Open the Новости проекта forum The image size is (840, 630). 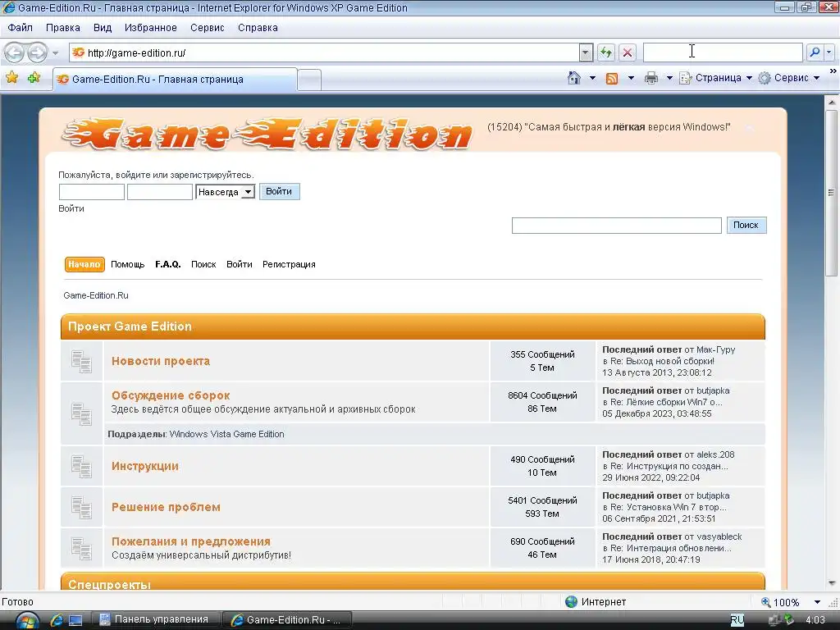click(x=161, y=361)
